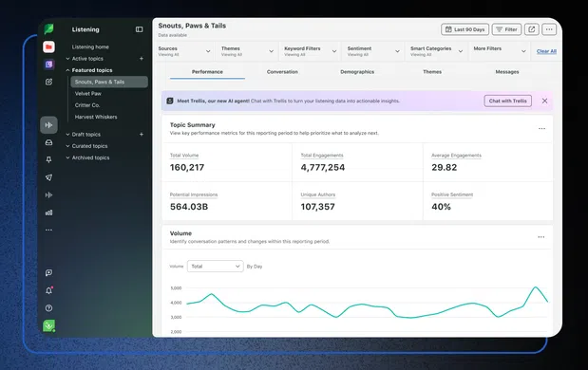588x370 pixels.
Task: Open the paper plane publishing icon
Action: (x=48, y=177)
